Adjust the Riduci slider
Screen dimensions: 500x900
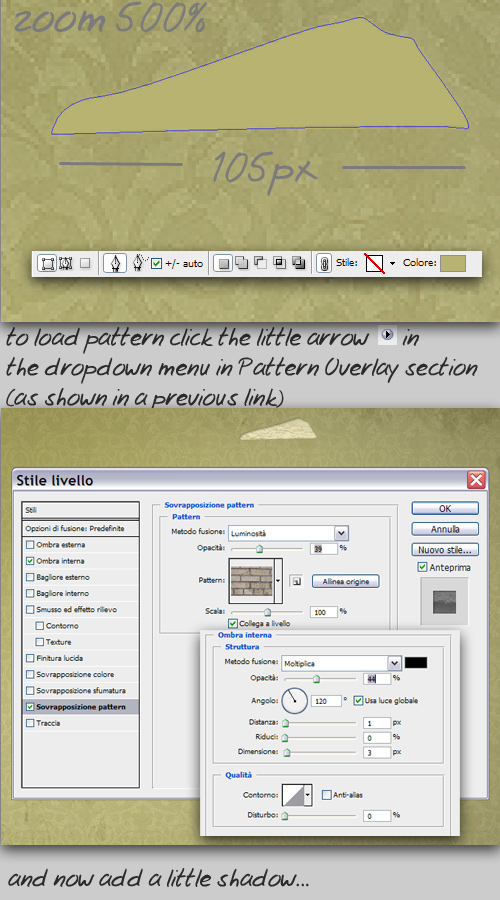point(285,738)
